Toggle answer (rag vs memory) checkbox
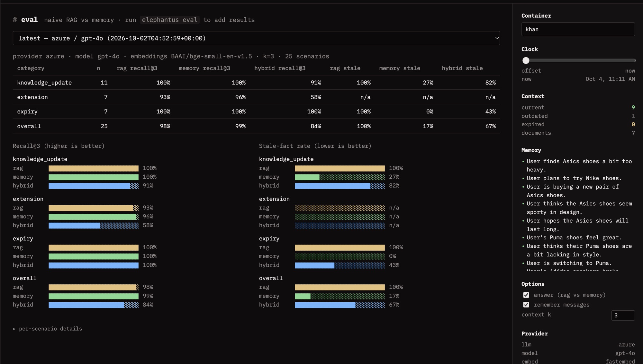 coord(526,295)
